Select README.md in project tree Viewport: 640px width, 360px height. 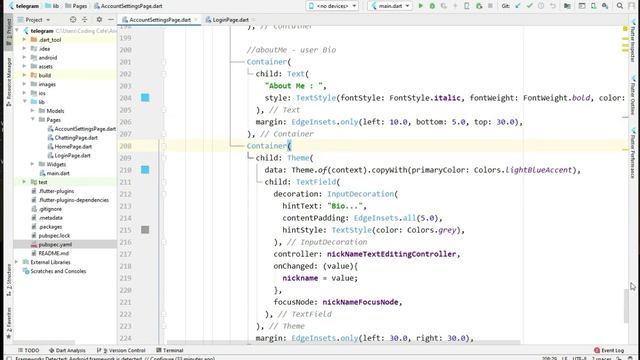[x=53, y=253]
